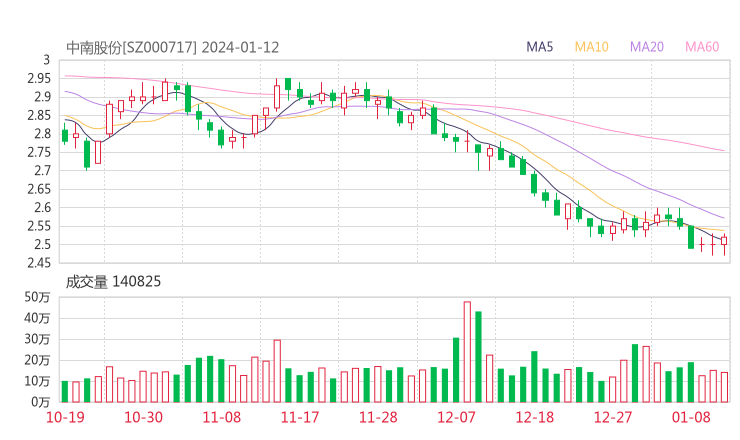Click the 12-18 date axis label
The width and height of the screenshot is (740, 440).
(x=535, y=417)
